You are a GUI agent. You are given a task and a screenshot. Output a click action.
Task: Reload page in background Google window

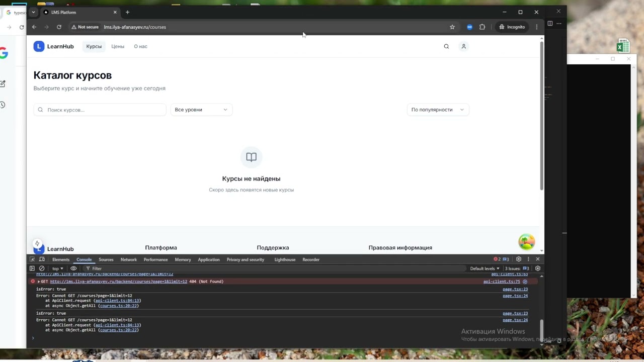pos(22,27)
